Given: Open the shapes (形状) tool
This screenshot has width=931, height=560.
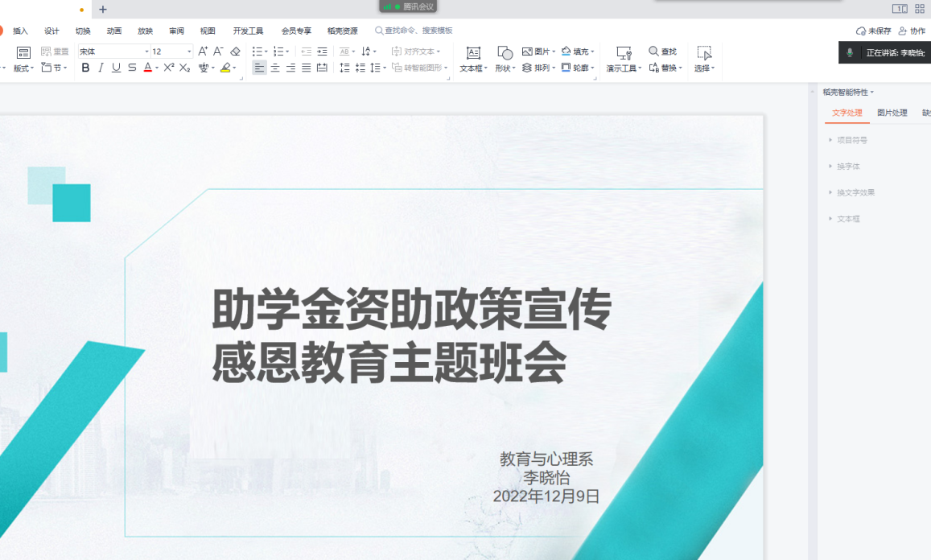Looking at the screenshot, I should point(504,59).
